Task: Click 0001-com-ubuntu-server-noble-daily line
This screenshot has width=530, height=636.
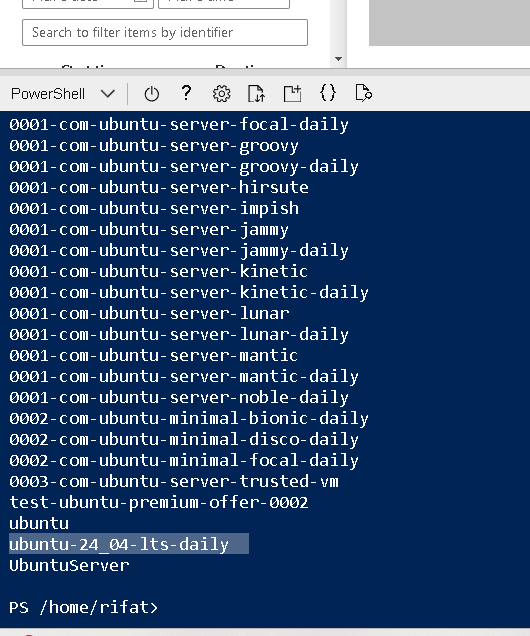Action: point(179,397)
